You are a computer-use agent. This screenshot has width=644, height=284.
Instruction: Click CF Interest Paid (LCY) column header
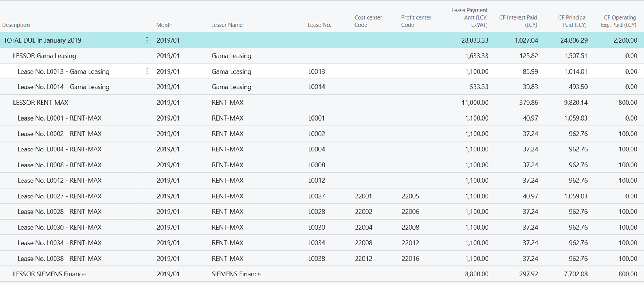[x=518, y=21]
